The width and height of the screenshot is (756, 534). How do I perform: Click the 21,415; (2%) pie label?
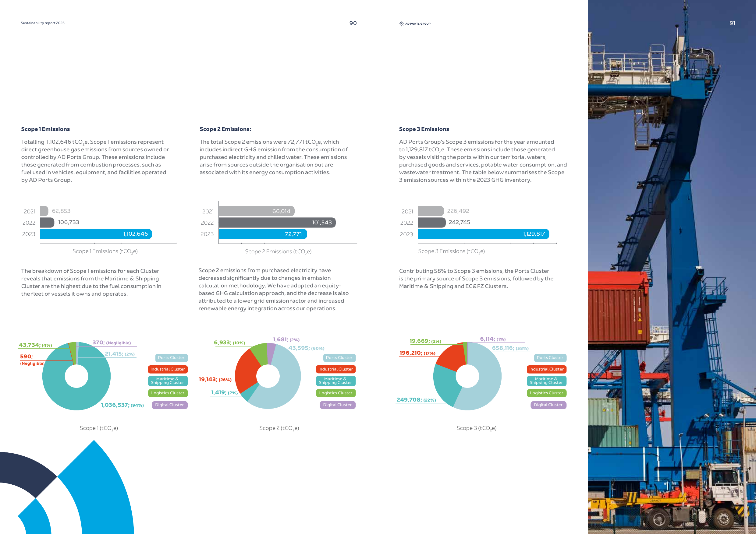coord(120,354)
